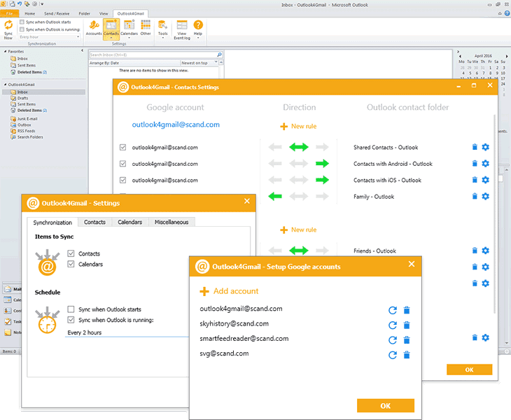Screen dimensions: 511x420
Task: Click the Contacts Settings vertical scrollbar
Action: pyautogui.click(x=494, y=213)
